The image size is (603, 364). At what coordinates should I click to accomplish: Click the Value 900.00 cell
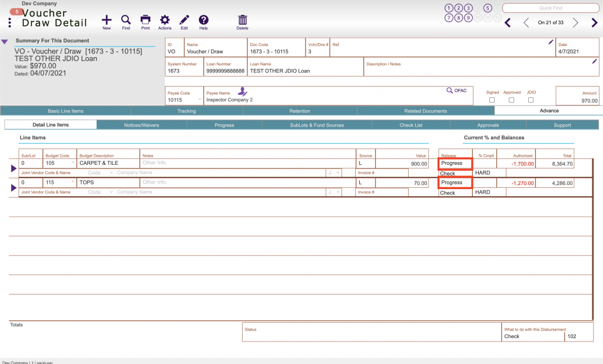[x=402, y=164]
